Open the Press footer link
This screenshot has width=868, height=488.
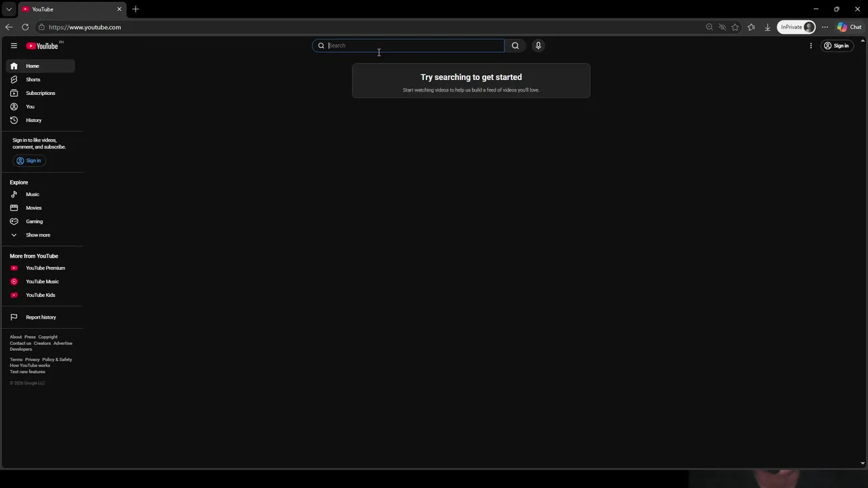pyautogui.click(x=30, y=337)
